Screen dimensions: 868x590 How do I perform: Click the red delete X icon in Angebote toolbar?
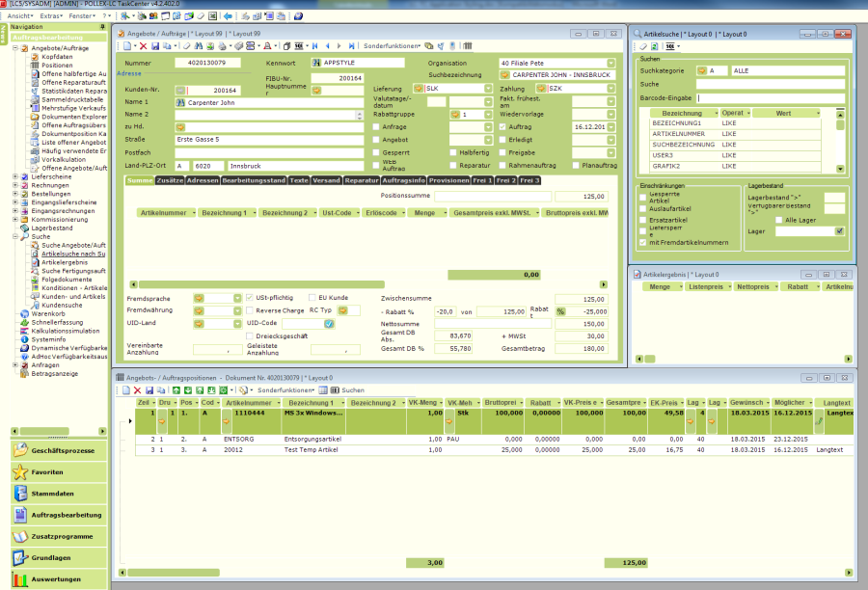pyautogui.click(x=143, y=45)
